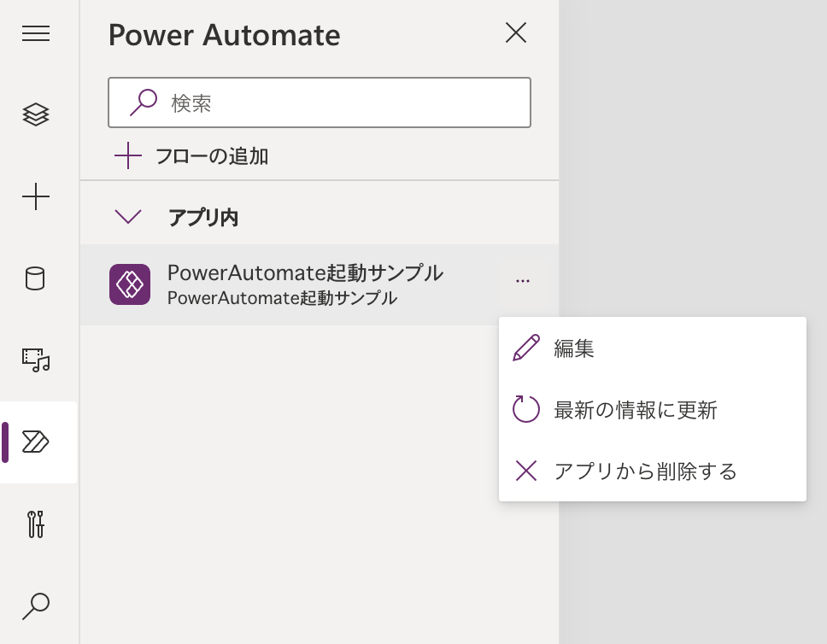Screen dimensions: 827x644
Task: Click the アプリ内 section heading
Action: 203,217
